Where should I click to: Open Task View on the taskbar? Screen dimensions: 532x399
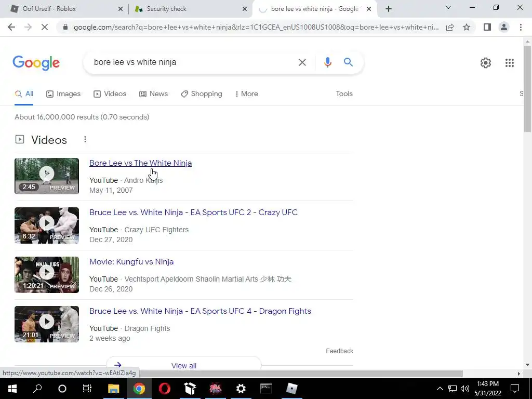[87, 389]
